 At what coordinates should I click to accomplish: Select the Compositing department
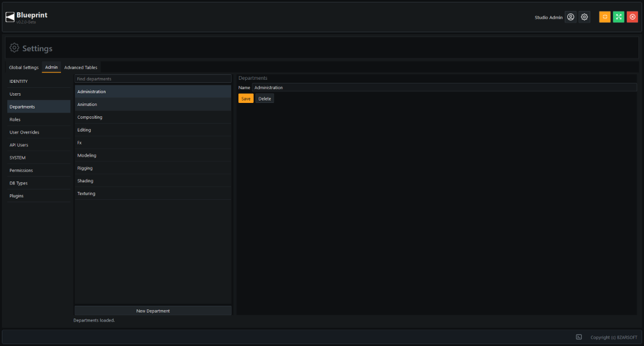click(x=153, y=117)
